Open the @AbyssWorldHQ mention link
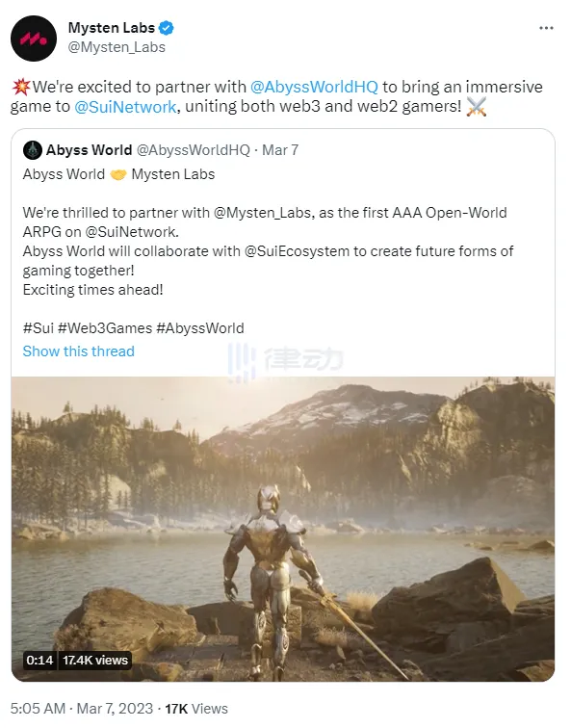The height and width of the screenshot is (728, 571). (x=314, y=87)
